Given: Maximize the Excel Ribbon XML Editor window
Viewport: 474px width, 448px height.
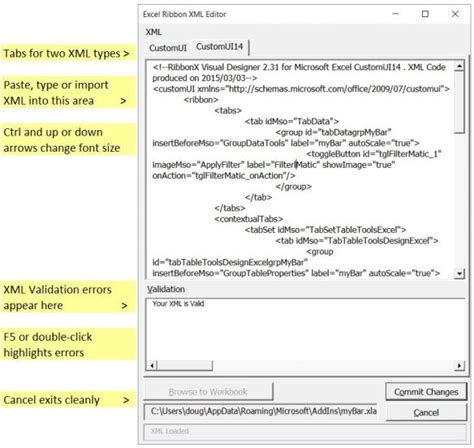Looking at the screenshot, I should pos(425,14).
